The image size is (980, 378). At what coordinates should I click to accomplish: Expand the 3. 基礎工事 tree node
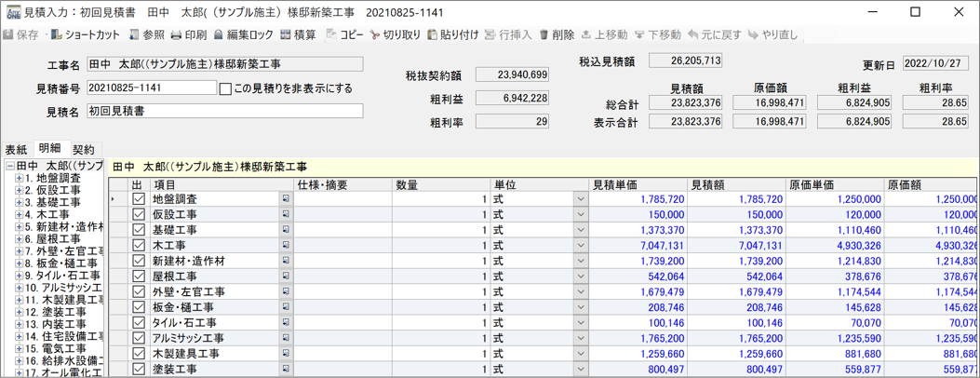(x=19, y=202)
